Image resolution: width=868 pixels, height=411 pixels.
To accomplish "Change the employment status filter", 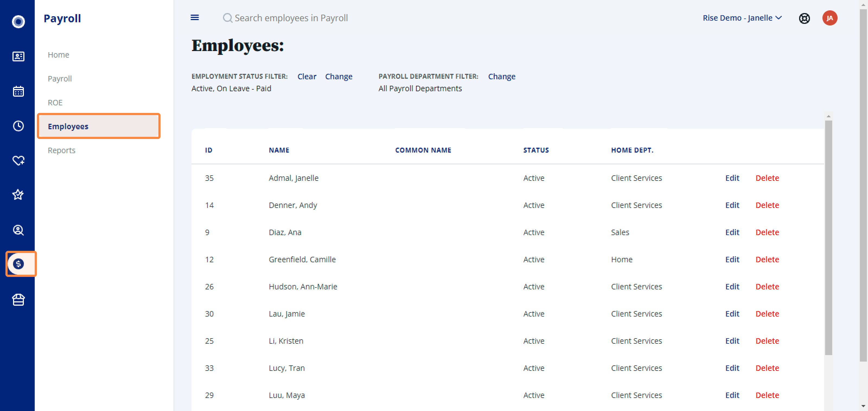I will (x=338, y=77).
